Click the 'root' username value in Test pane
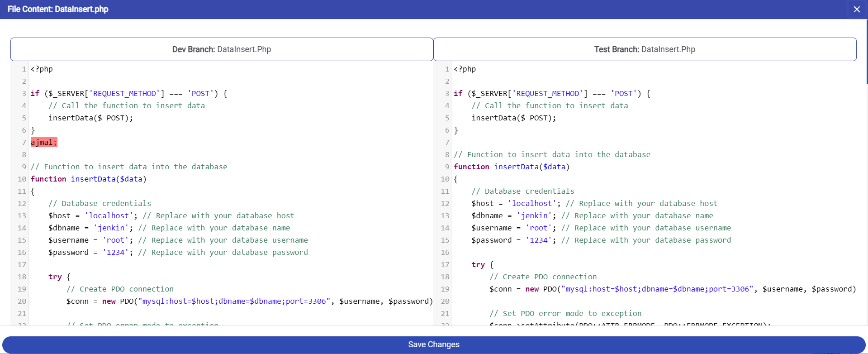 pyautogui.click(x=538, y=228)
